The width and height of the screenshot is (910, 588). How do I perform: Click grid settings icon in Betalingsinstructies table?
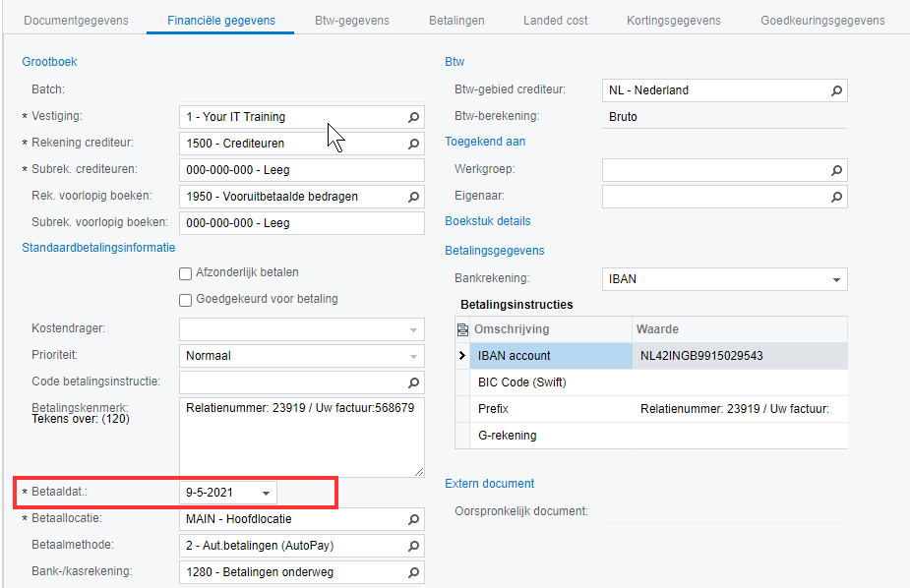click(x=462, y=329)
